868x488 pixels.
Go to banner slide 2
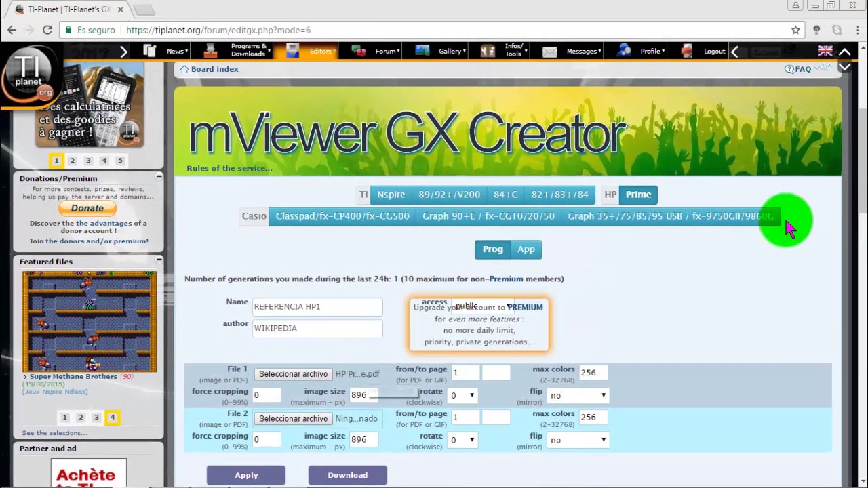73,161
